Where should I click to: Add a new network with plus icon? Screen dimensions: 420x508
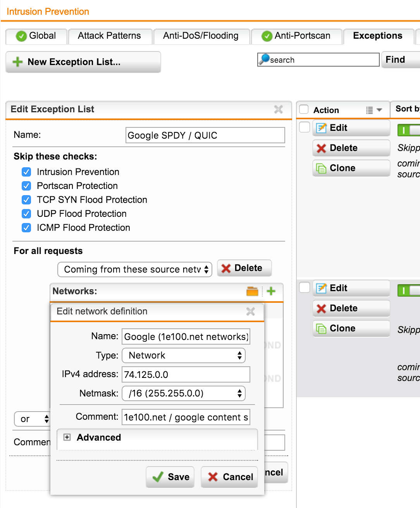click(271, 291)
